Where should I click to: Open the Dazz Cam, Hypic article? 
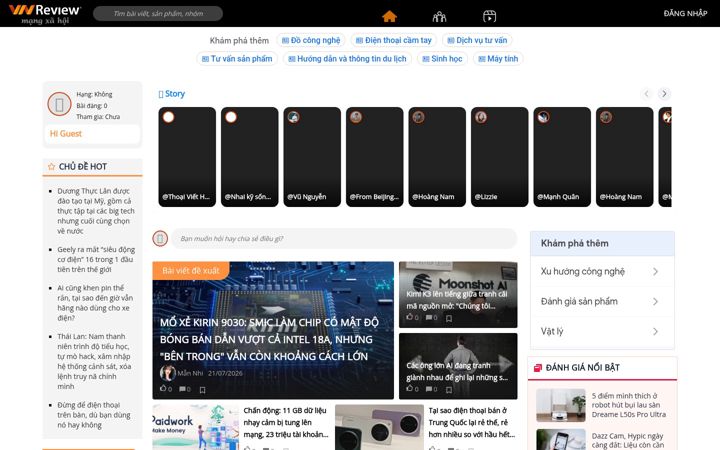627,440
